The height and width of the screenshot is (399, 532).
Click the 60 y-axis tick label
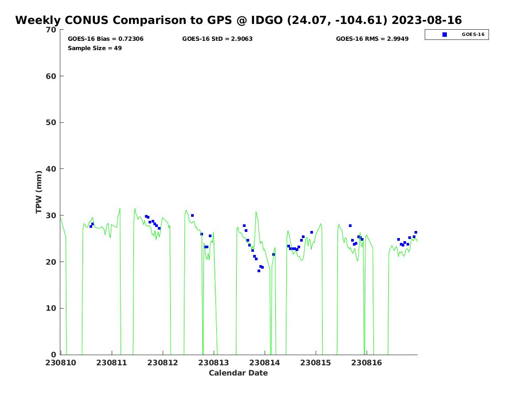[x=51, y=76]
